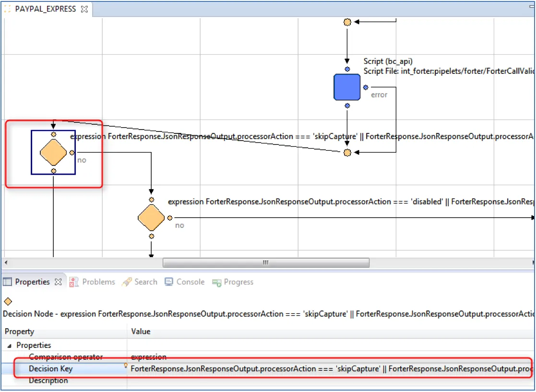Click the join node below the Script node
This screenshot has height=392, width=536.
(x=347, y=153)
